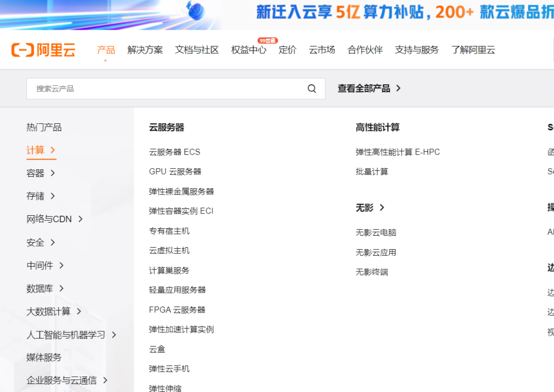Click the 无影云电脑 link

tap(375, 232)
